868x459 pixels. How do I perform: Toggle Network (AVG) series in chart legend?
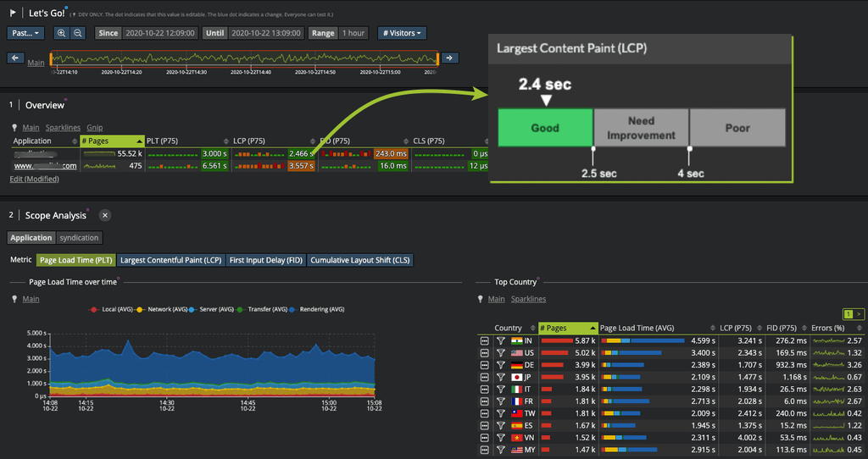(162, 310)
